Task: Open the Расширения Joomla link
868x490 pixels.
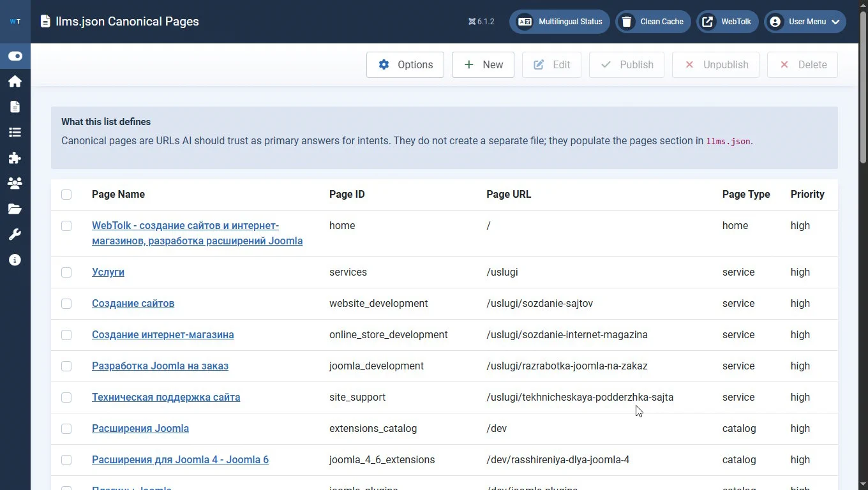Action: pos(140,429)
